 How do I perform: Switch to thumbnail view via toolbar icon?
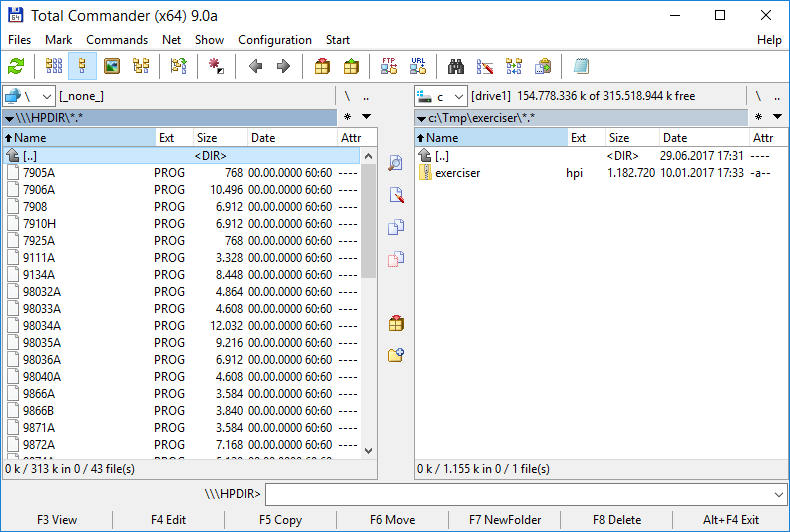[112, 66]
